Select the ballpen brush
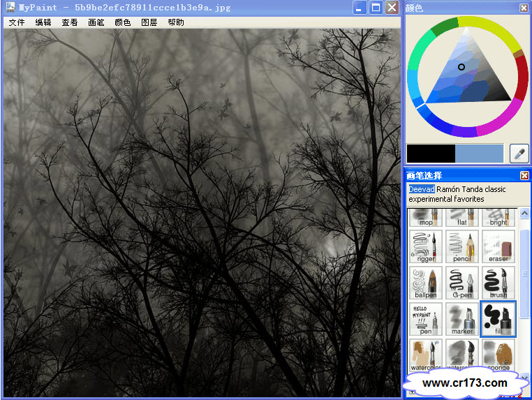This screenshot has height=400, width=532. point(425,283)
